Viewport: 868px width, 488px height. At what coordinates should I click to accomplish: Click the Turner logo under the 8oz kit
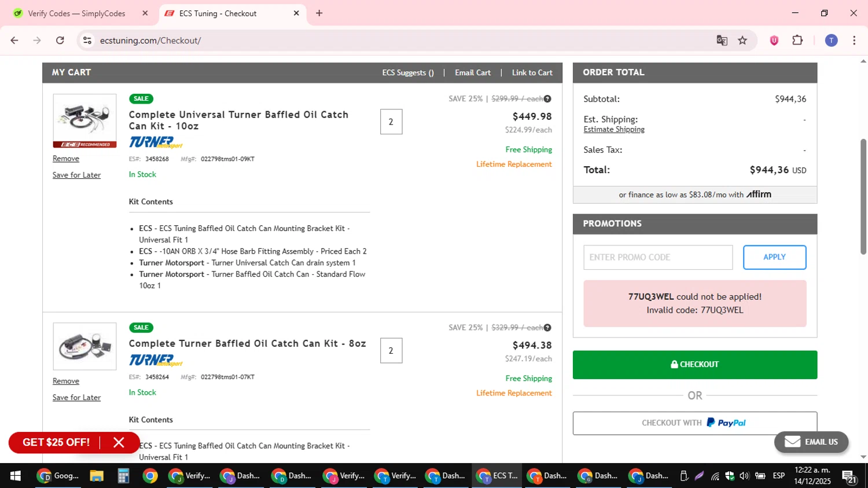155,360
